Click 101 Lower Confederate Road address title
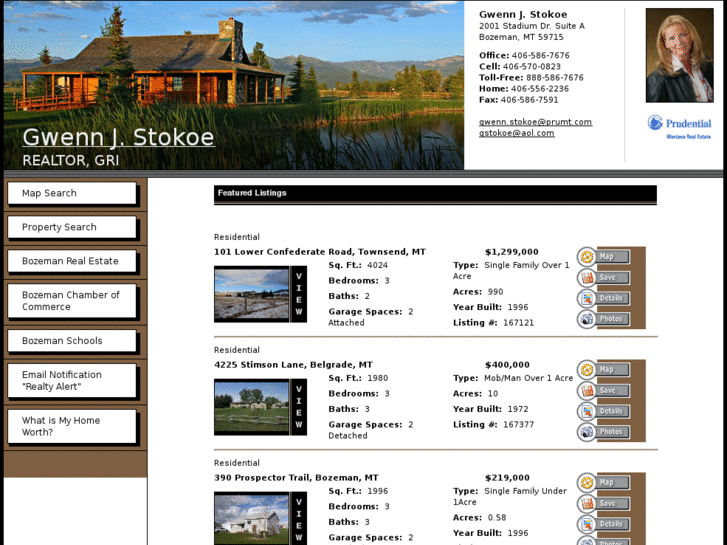Image resolution: width=727 pixels, height=545 pixels. point(319,252)
